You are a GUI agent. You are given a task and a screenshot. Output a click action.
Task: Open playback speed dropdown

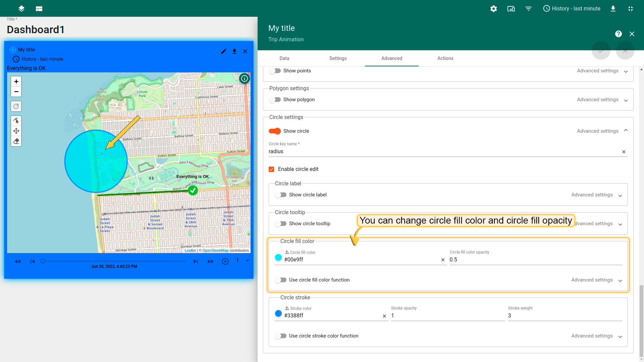pyautogui.click(x=243, y=260)
